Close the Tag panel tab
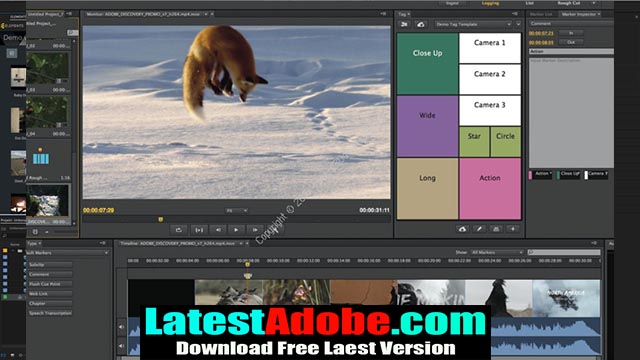The height and width of the screenshot is (360, 640). pos(409,14)
